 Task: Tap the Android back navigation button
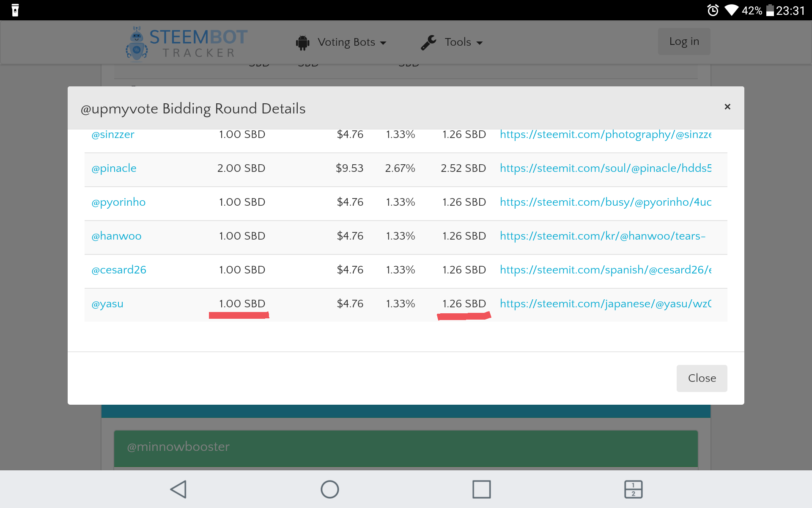point(178,489)
